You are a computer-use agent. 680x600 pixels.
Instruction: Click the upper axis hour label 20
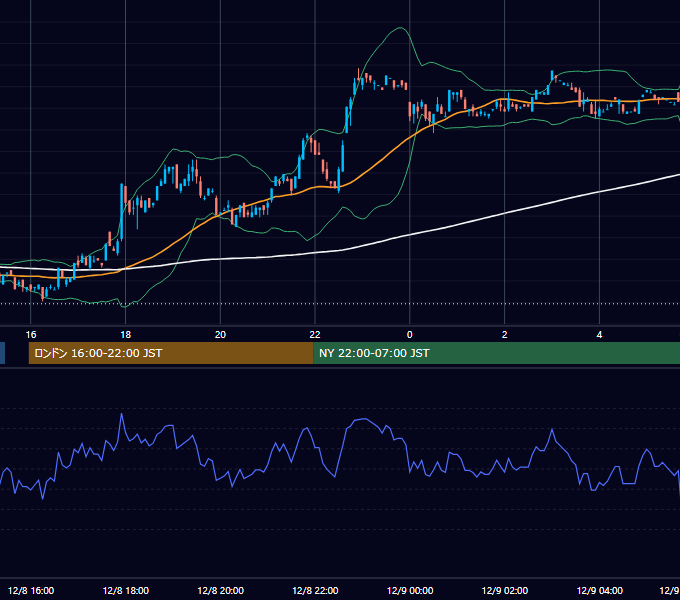pos(220,335)
